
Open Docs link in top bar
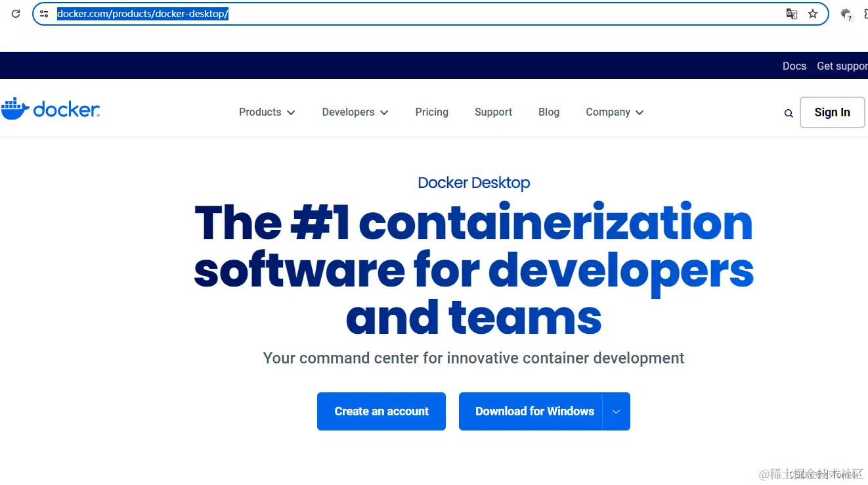pyautogui.click(x=794, y=66)
